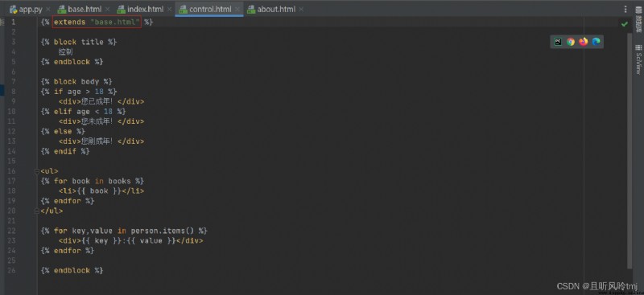This screenshot has width=644, height=295.
Task: Open the editor tabs three-dot menu
Action: 625,9
